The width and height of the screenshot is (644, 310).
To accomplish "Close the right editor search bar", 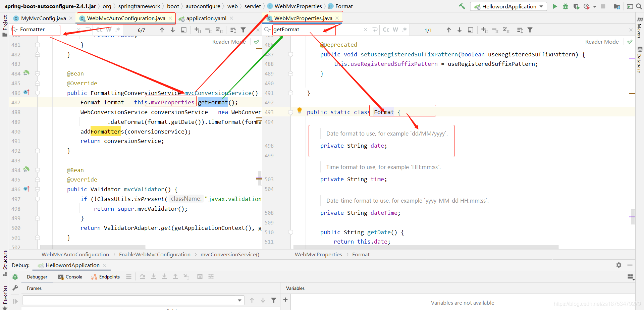I will [x=631, y=30].
